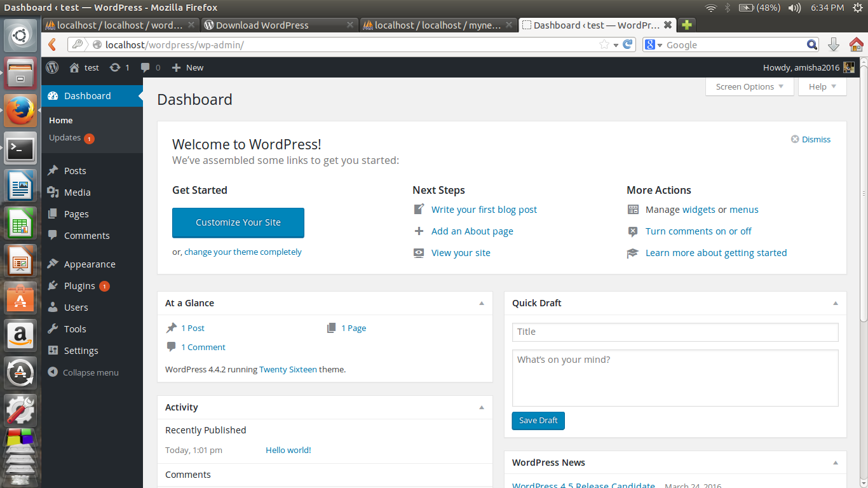Close the Dashboard ‹ test browser tab

pos(668,25)
